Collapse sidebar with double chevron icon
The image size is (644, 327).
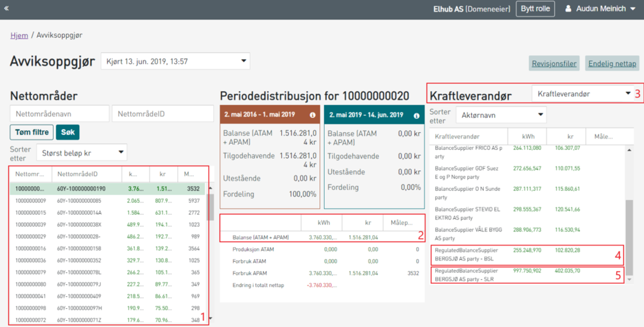(x=7, y=8)
